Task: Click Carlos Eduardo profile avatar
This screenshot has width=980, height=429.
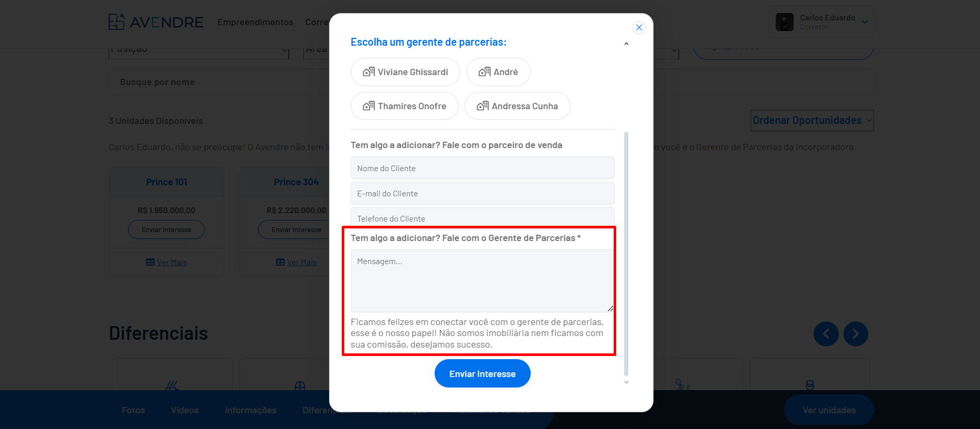Action: tap(785, 22)
